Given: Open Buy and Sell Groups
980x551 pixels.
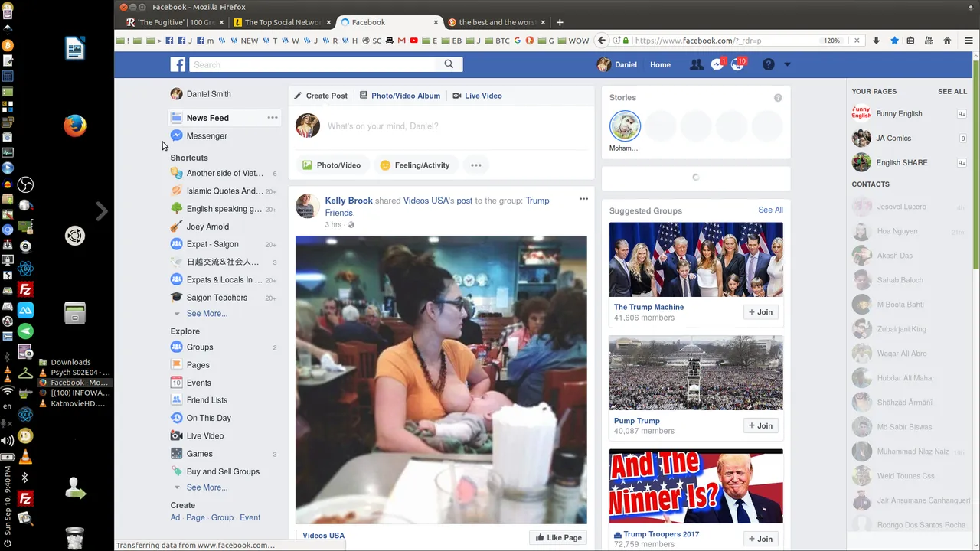Looking at the screenshot, I should point(223,471).
